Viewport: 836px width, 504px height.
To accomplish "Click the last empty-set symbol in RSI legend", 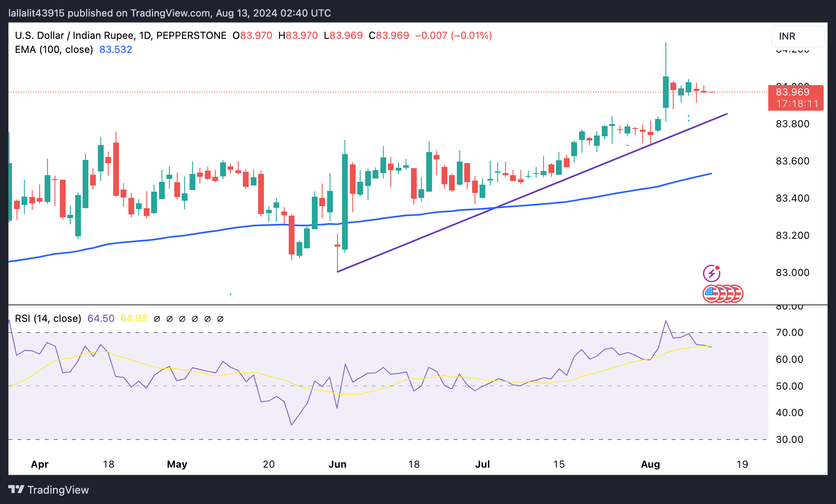I will [220, 319].
